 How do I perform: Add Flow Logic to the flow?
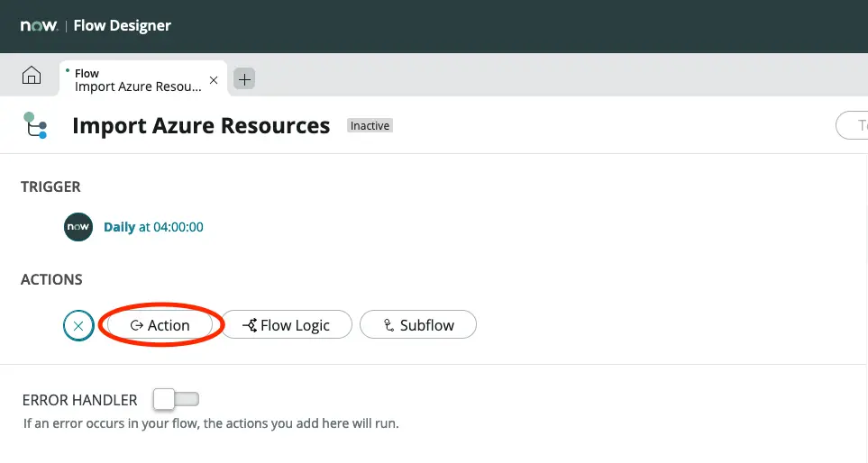[287, 325]
